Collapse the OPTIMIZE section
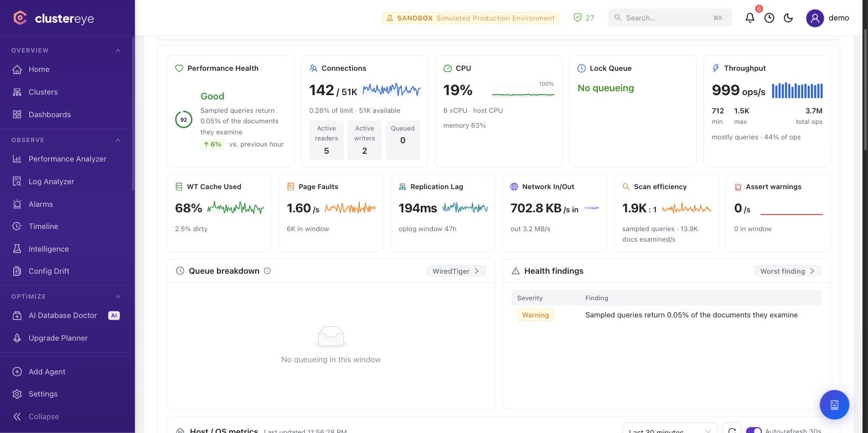 click(118, 297)
